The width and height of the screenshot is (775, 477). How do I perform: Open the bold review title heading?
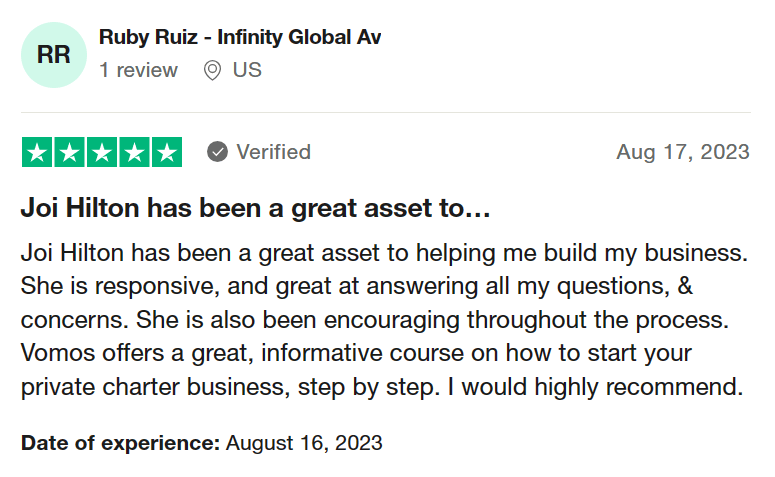pos(255,209)
